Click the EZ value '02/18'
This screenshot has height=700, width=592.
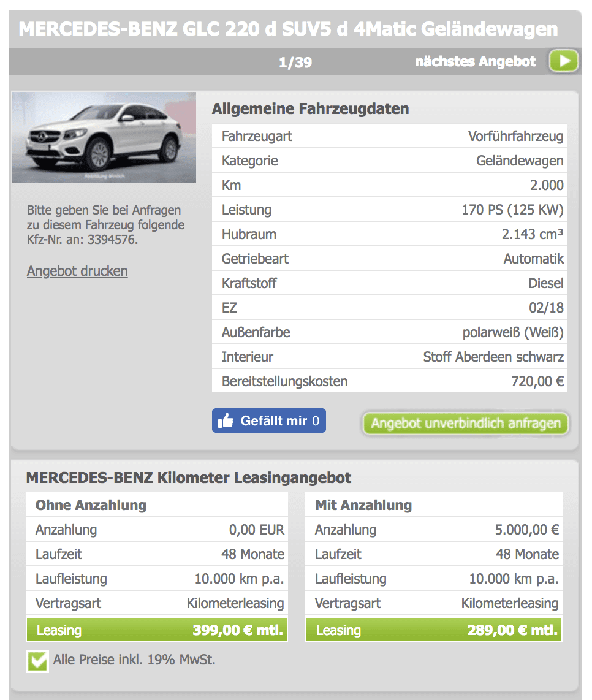[x=546, y=308]
